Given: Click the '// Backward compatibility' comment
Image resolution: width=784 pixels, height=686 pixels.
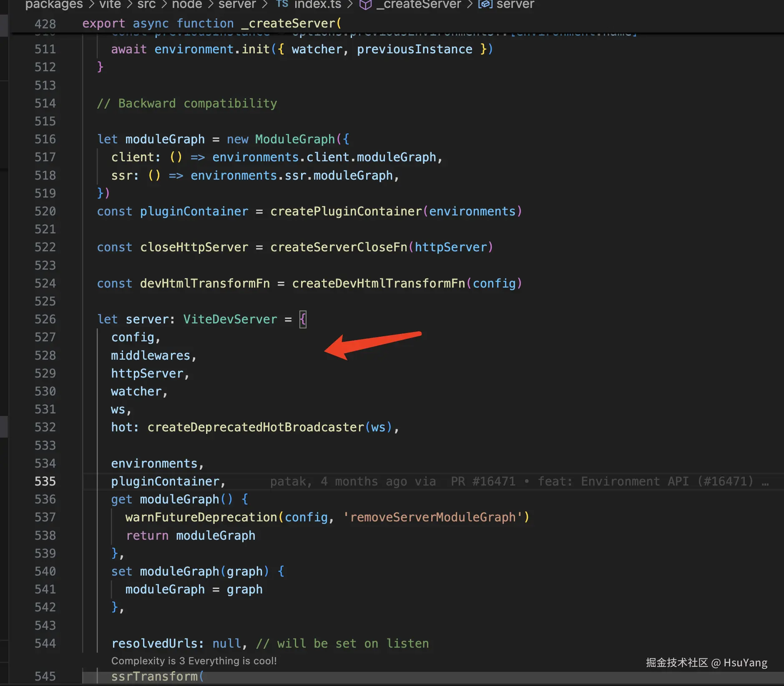Looking at the screenshot, I should pos(187,103).
